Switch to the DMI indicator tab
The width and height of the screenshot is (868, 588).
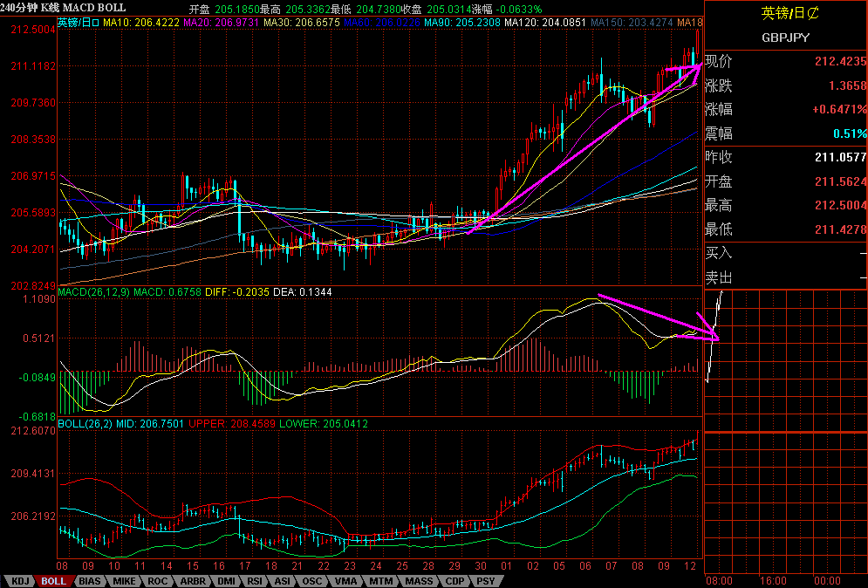coord(226,581)
